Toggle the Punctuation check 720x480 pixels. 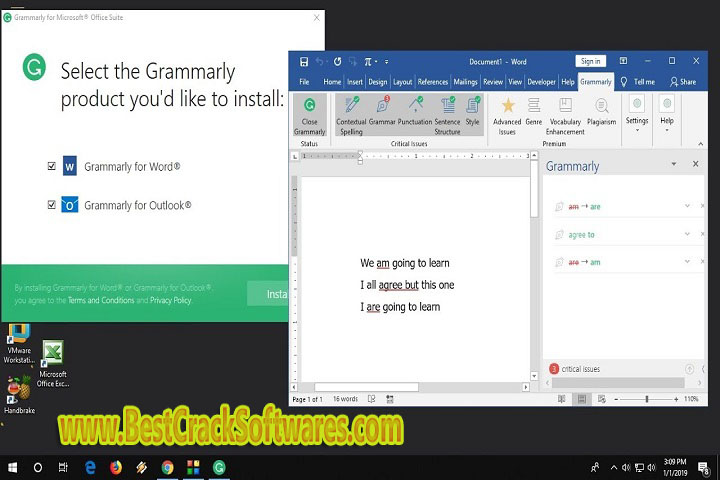[415, 111]
